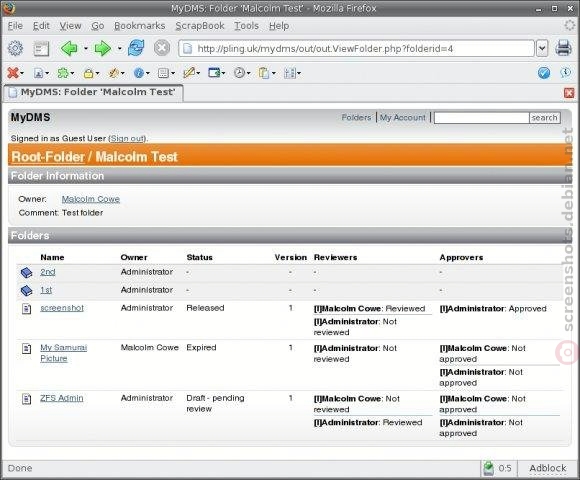Go back with the green left arrow
The width and height of the screenshot is (580, 480).
coord(69,48)
